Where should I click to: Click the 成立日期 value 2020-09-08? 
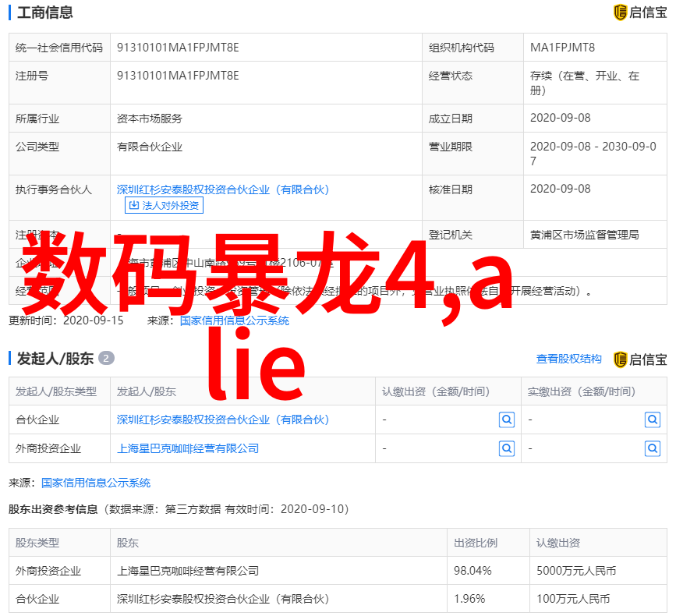coord(560,118)
